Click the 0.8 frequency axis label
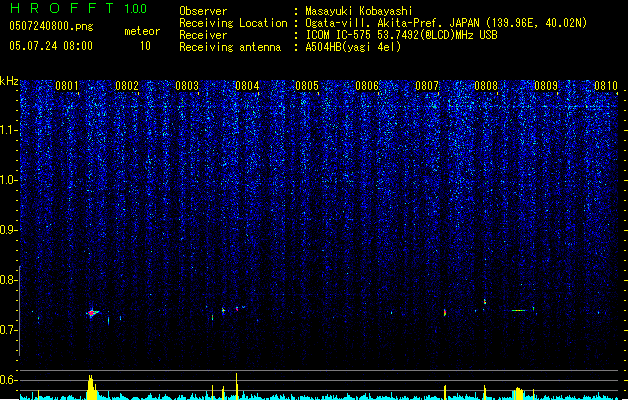The height and width of the screenshot is (400, 629). pos(8,280)
